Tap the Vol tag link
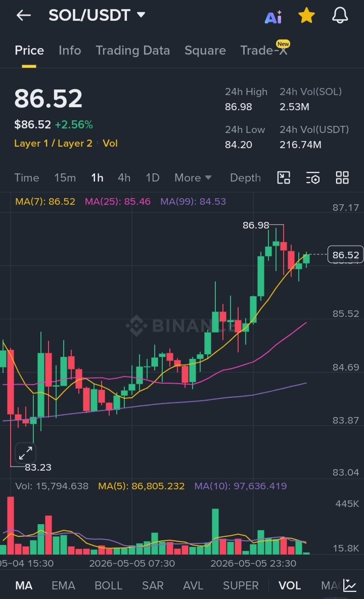This screenshot has height=599, width=364. click(x=110, y=143)
